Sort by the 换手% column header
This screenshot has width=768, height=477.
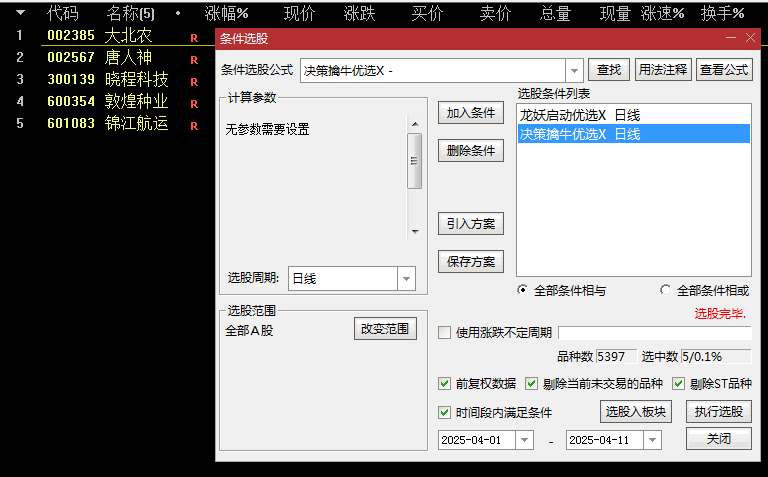coord(722,13)
